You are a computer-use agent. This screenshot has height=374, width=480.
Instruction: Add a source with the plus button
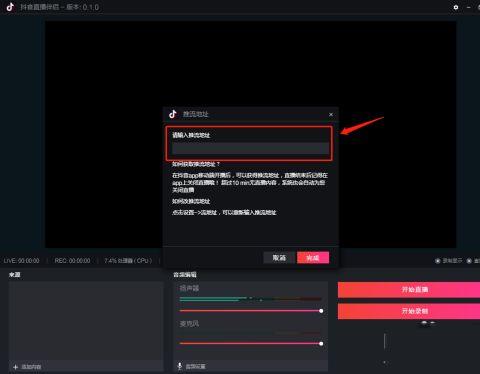(15, 367)
